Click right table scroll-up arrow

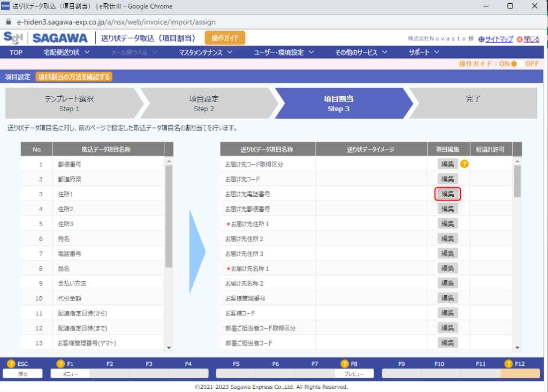[x=517, y=161]
